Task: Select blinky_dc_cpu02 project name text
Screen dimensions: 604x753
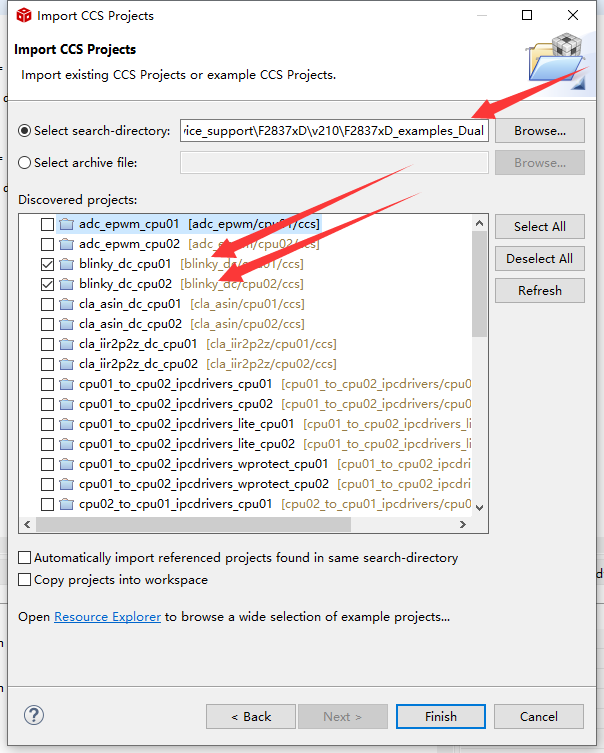Action: click(125, 284)
